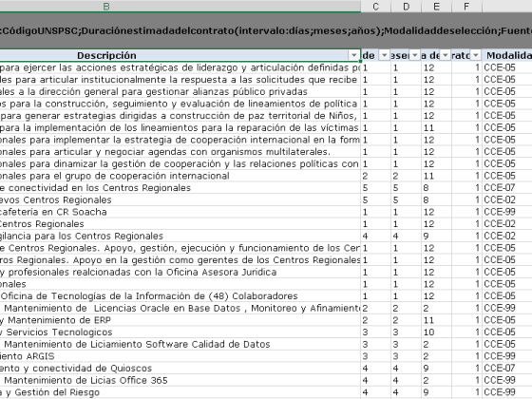Select column E header

point(436,6)
